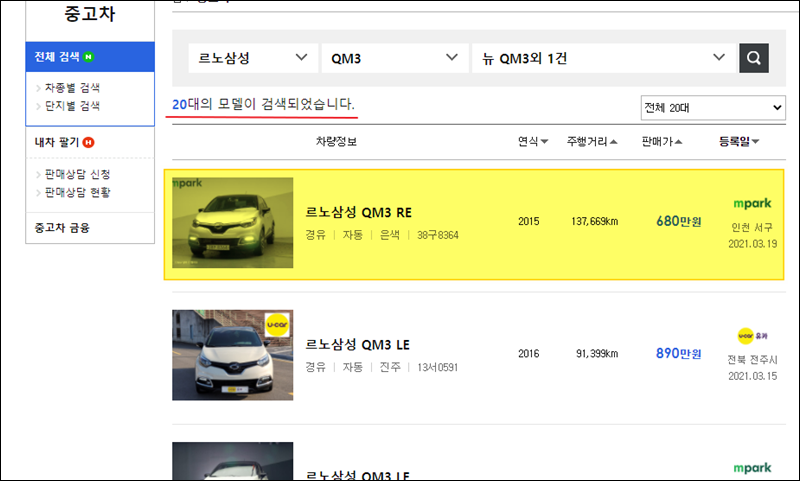
Task: Open the 르노삼성 QM3 LE 13서0591 listing title
Action: coord(357,345)
